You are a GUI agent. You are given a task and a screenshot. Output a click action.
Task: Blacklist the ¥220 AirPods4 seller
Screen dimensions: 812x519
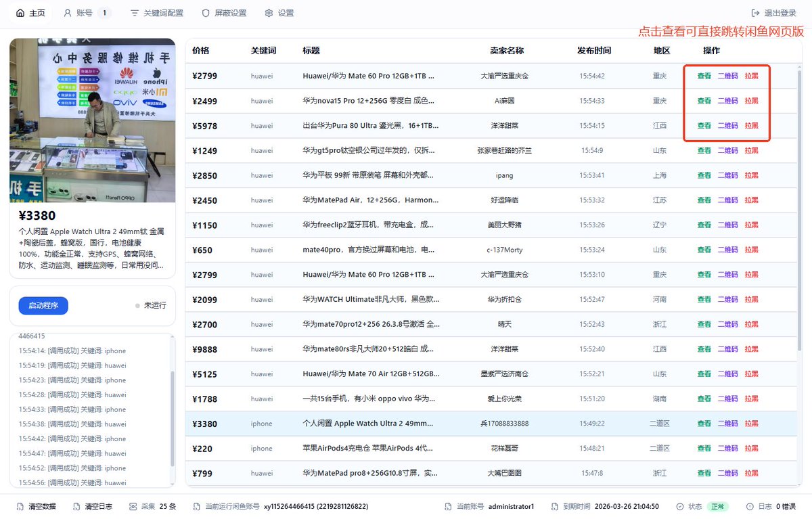coord(752,448)
